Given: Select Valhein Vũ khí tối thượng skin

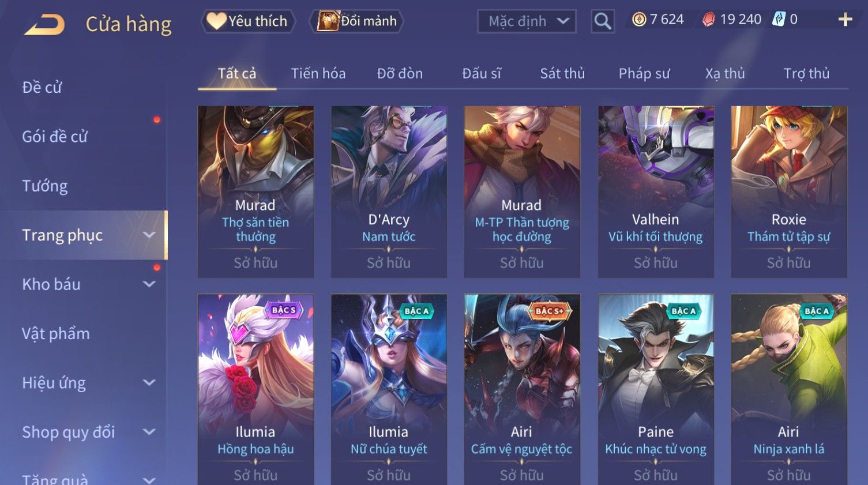Looking at the screenshot, I should pos(656,191).
